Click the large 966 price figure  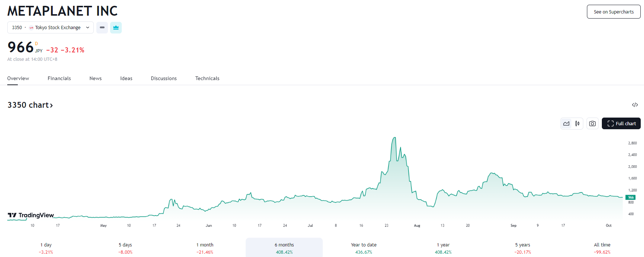[21, 47]
